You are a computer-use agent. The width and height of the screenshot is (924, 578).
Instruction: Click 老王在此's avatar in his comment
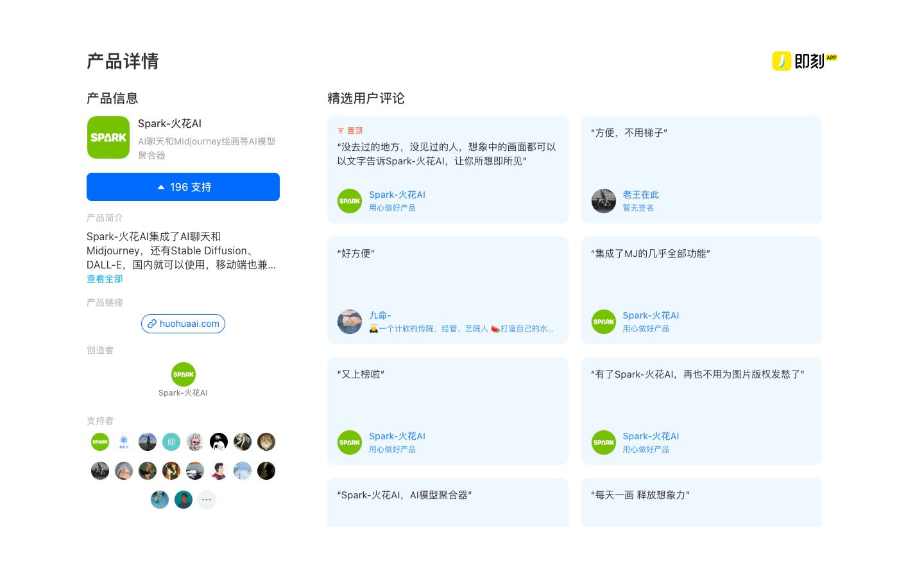pyautogui.click(x=603, y=200)
